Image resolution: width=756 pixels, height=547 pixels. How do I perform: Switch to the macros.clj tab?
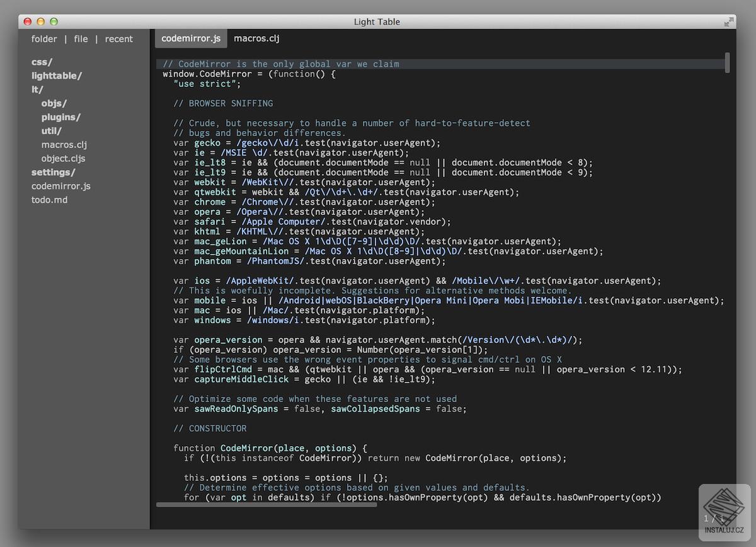pyautogui.click(x=256, y=38)
